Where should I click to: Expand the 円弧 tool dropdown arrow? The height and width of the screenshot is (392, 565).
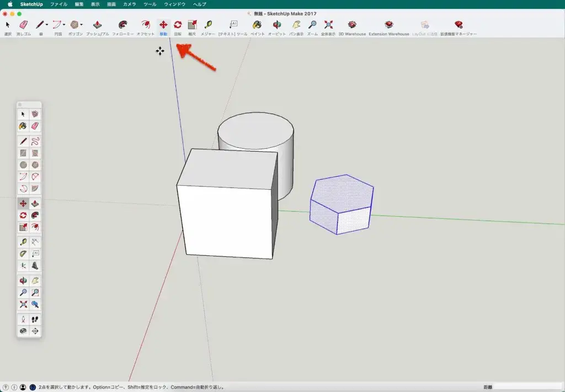pos(64,25)
